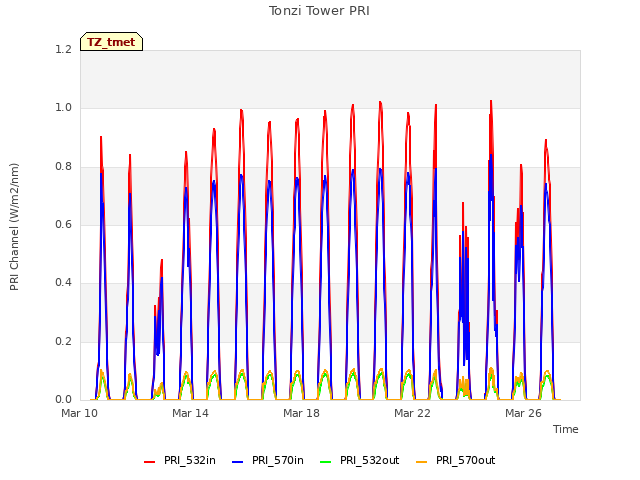Click the 1.0 y-axis tick label
The height and width of the screenshot is (480, 640).
64,108
